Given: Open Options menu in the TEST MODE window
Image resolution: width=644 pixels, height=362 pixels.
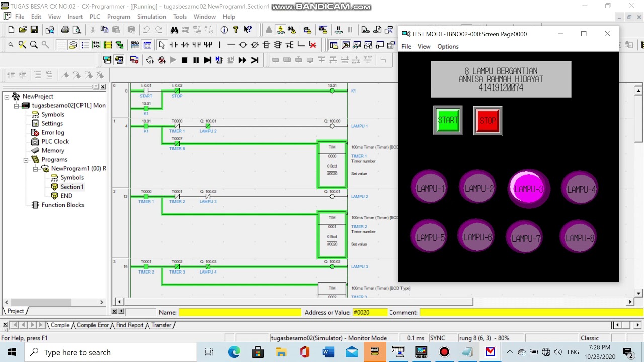Looking at the screenshot, I should [448, 46].
